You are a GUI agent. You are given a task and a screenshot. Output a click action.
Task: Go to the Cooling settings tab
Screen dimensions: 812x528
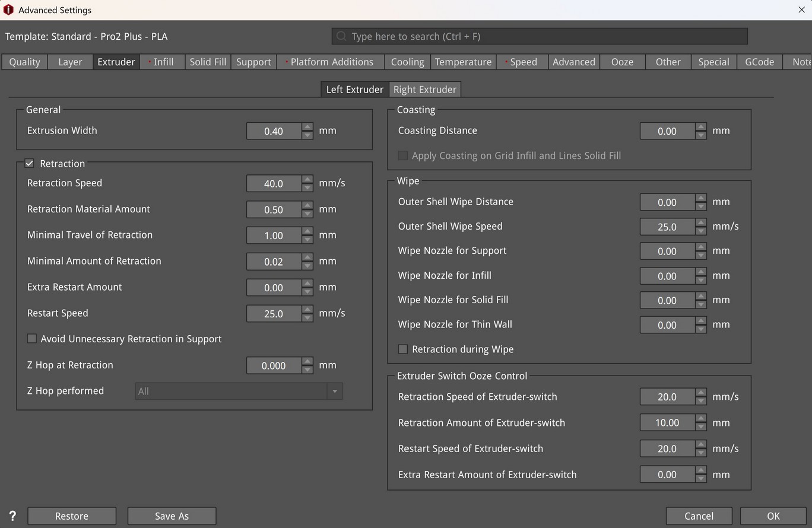point(407,62)
